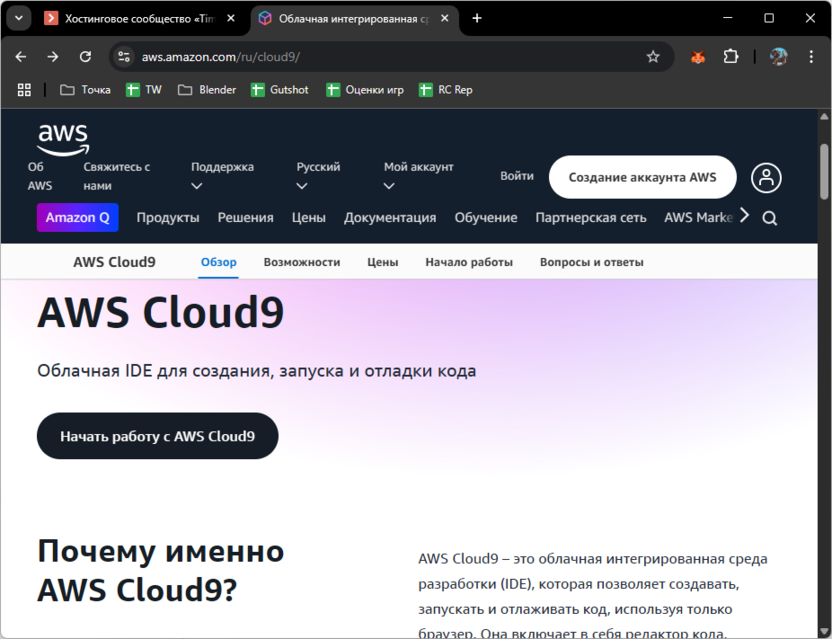Click the search magnifier icon in navigation
The image size is (832, 639).
tap(769, 218)
